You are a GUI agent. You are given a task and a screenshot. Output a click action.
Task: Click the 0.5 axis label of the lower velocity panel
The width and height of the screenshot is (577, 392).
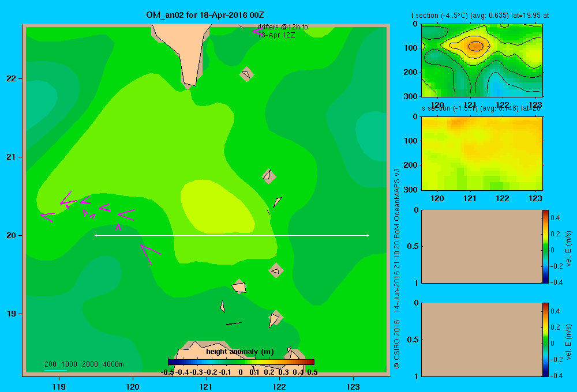pos(413,340)
